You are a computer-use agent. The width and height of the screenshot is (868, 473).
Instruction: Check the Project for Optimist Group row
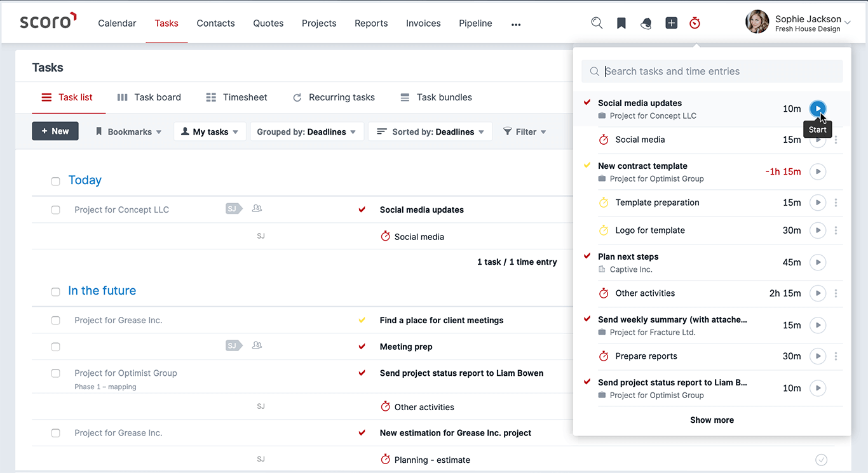point(56,373)
